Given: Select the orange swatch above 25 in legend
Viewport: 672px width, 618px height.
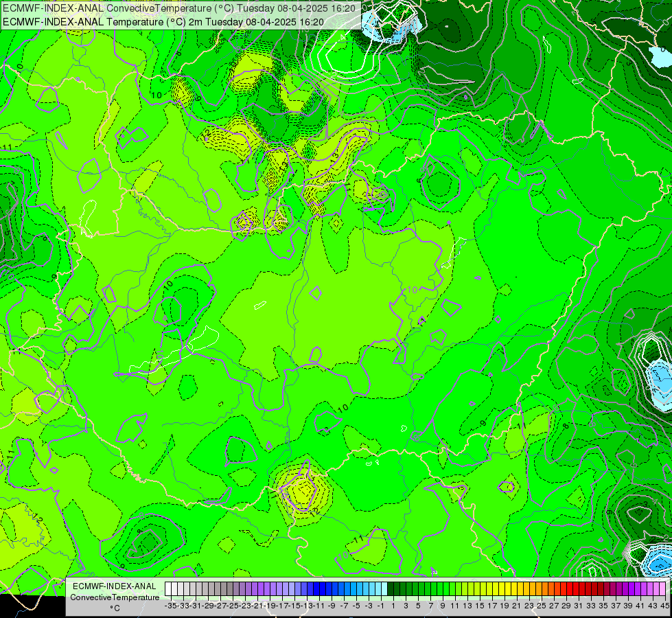Looking at the screenshot, I should pos(539,589).
